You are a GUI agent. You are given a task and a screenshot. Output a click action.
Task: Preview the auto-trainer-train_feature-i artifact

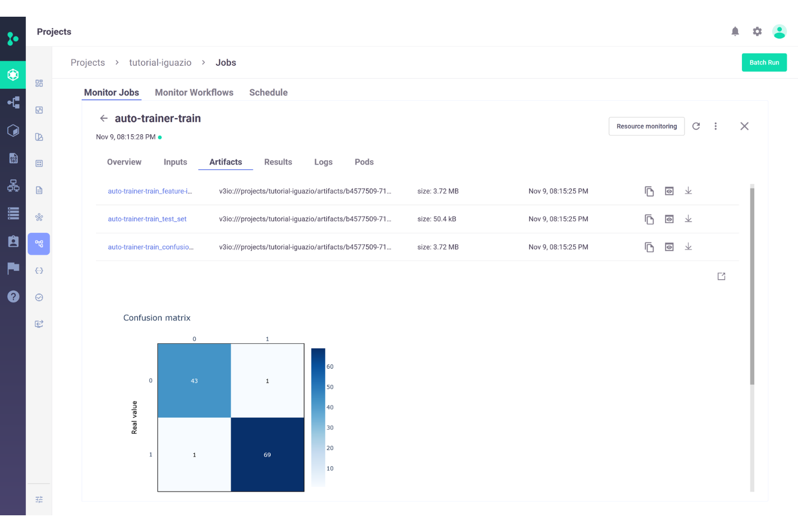[x=669, y=191]
